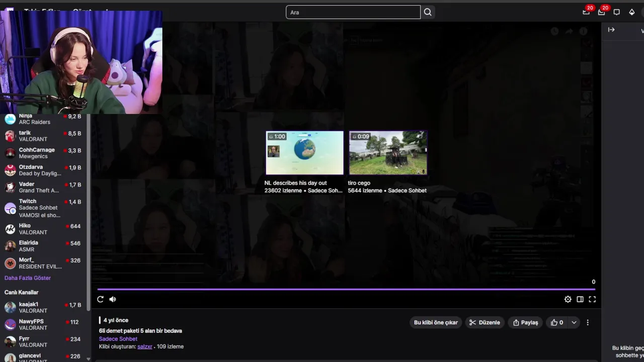Click Bu klibi öne çıkar button
The width and height of the screenshot is (644, 362).
[x=436, y=322]
